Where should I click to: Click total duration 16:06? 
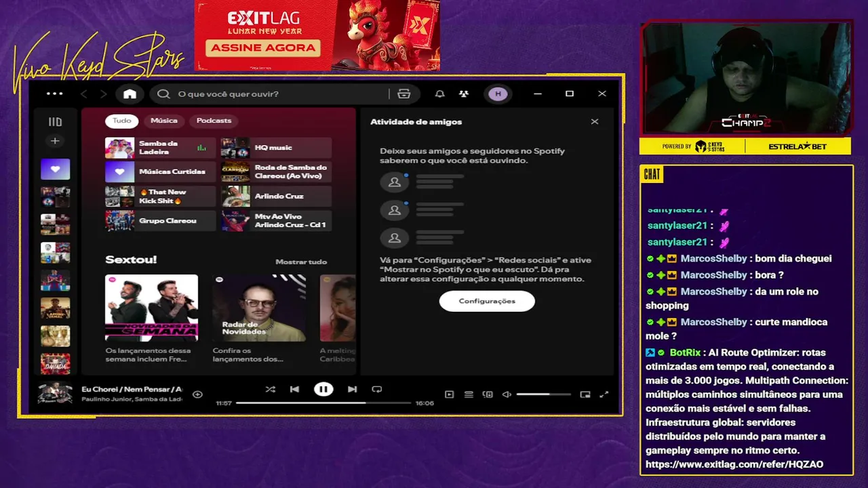point(425,403)
